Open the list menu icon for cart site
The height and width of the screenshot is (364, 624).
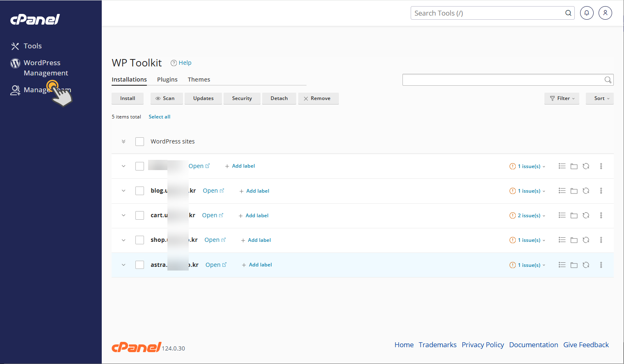click(562, 215)
